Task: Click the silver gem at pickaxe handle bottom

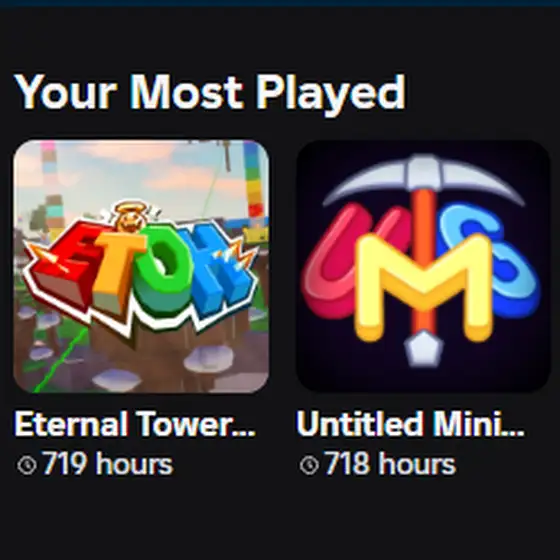Action: click(424, 349)
